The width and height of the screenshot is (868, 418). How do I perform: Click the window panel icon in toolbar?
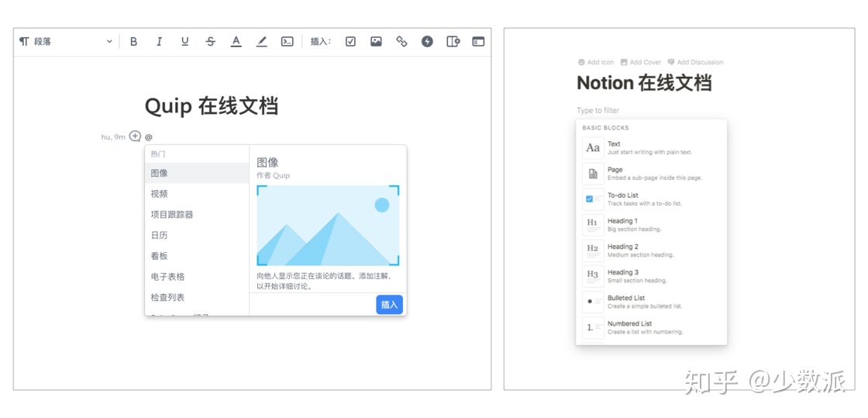(478, 42)
